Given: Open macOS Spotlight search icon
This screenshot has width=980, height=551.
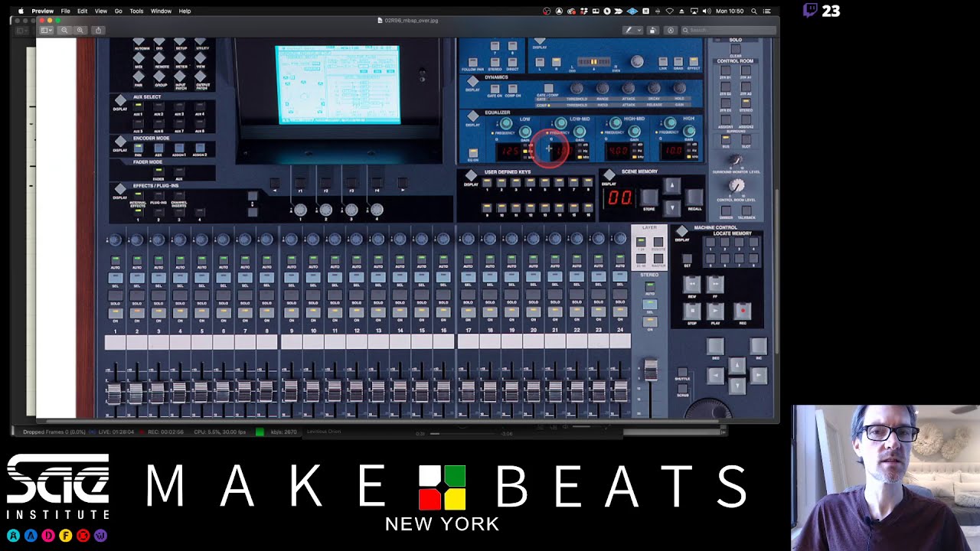Looking at the screenshot, I should tap(754, 11).
